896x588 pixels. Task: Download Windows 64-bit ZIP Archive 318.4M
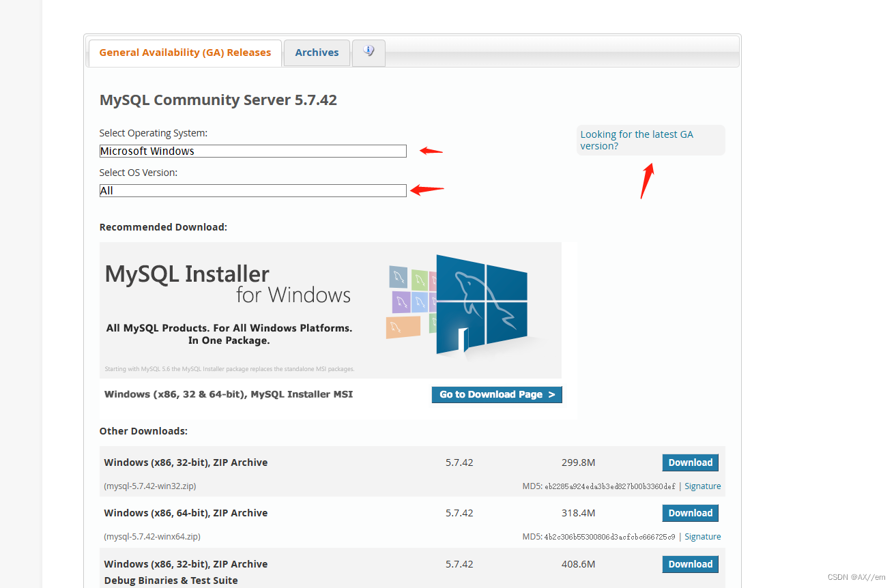(690, 513)
